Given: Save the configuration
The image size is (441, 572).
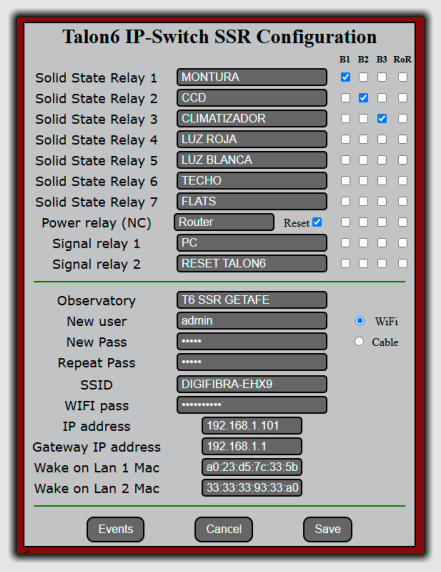Looking at the screenshot, I should pyautogui.click(x=328, y=529).
